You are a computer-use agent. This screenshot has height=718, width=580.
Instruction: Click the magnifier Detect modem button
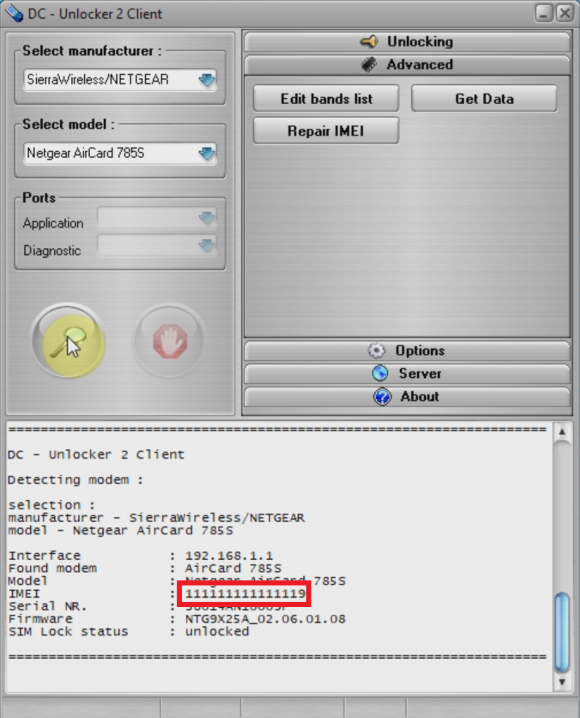pyautogui.click(x=68, y=341)
